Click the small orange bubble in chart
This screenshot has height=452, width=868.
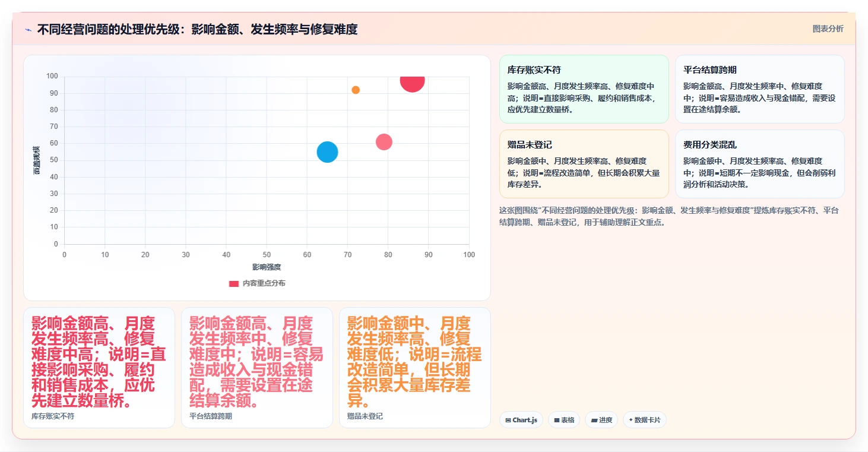[x=356, y=90]
